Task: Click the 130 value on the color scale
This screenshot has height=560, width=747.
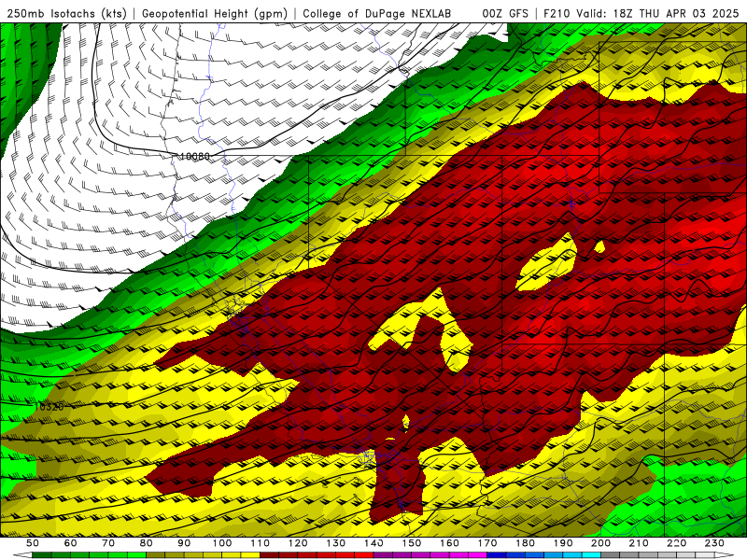Action: (336, 543)
